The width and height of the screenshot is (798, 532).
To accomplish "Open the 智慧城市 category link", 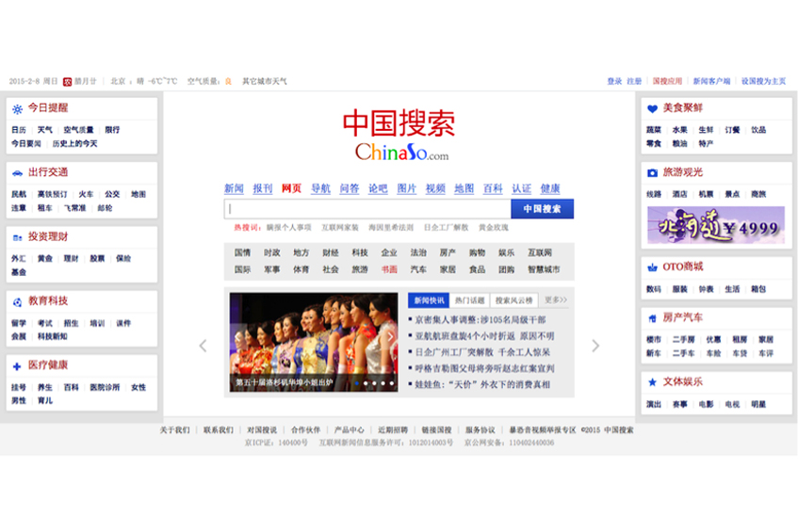I will pos(544,269).
